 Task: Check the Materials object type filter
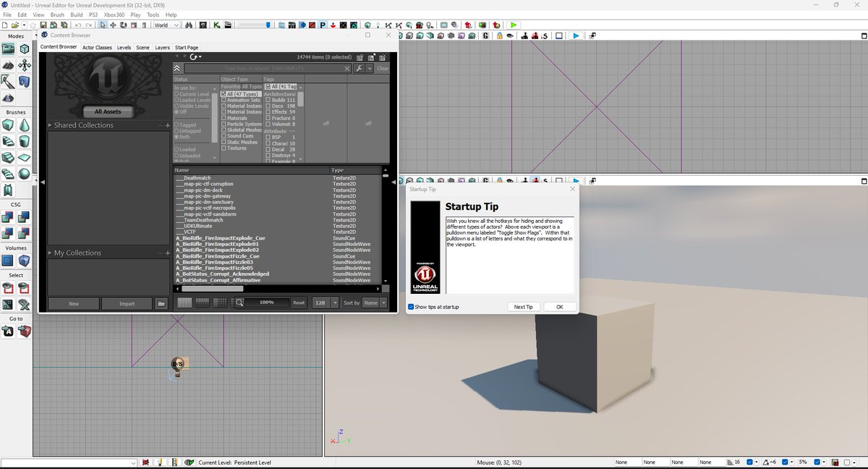(224, 118)
